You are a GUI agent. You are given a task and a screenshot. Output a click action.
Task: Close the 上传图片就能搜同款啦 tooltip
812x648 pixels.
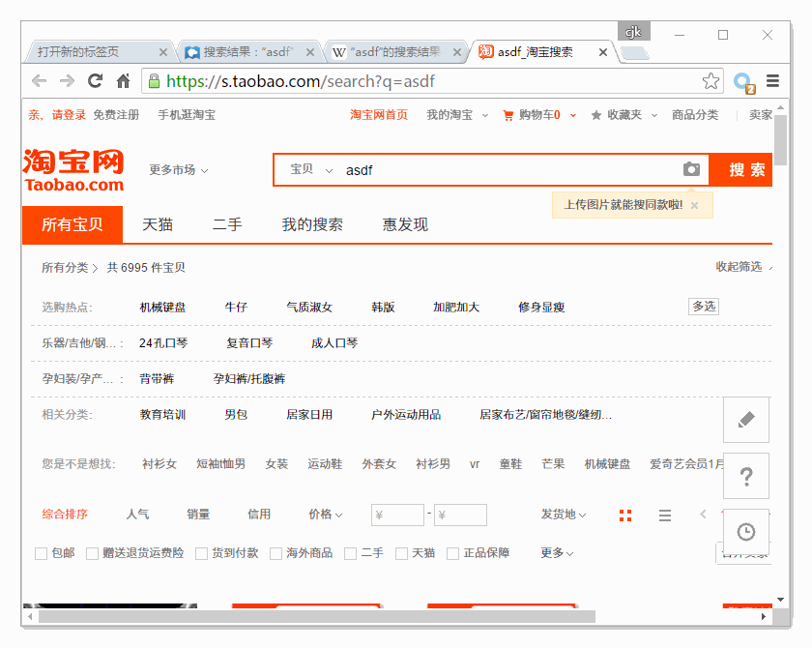(694, 206)
